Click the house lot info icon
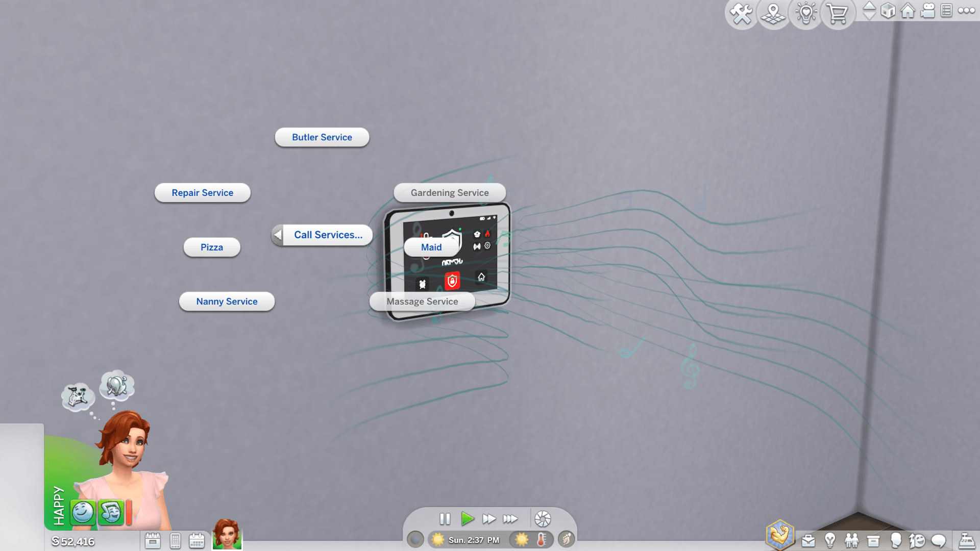 point(908,11)
